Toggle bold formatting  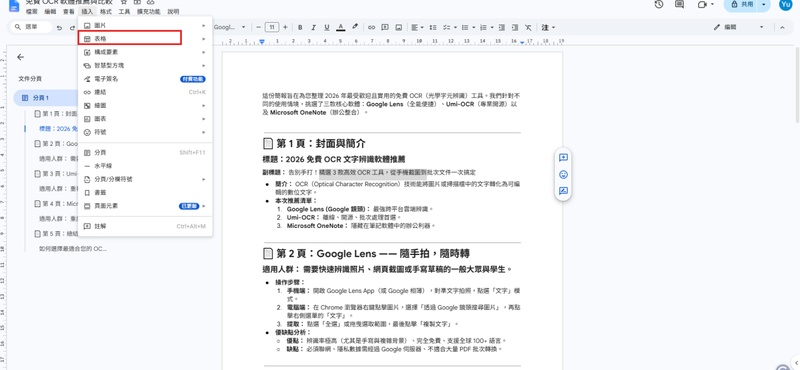(300, 27)
